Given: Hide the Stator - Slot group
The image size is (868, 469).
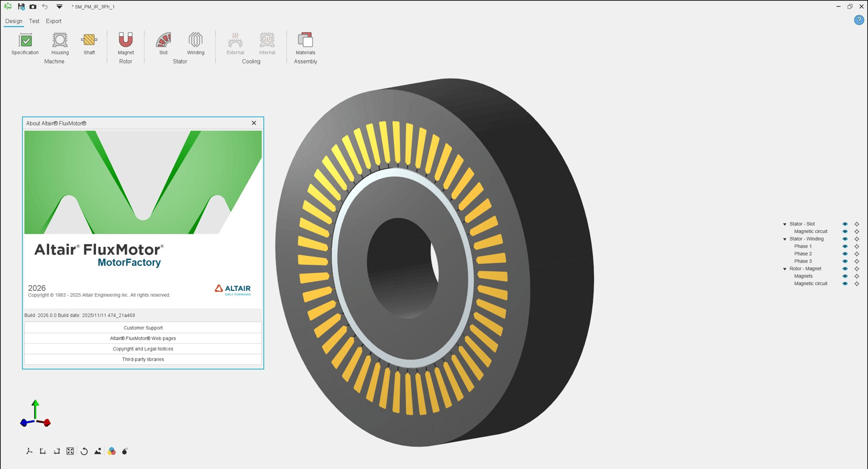Looking at the screenshot, I should pyautogui.click(x=845, y=224).
